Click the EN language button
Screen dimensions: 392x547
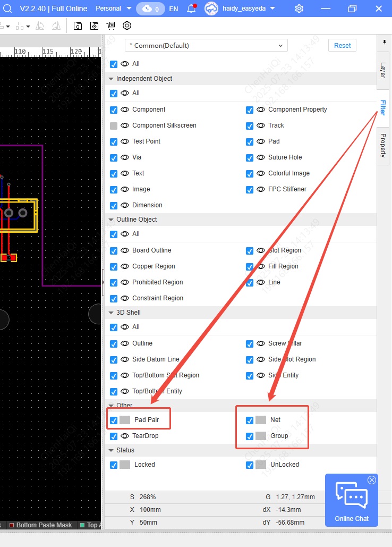(174, 9)
